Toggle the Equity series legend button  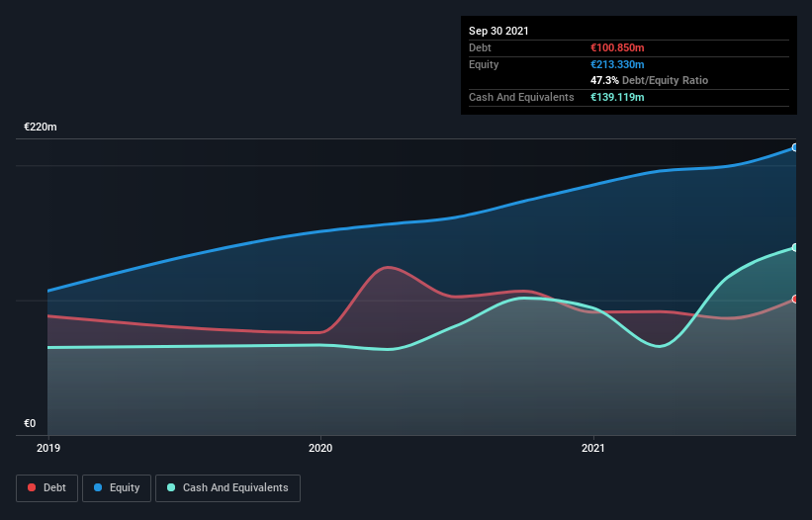(x=117, y=488)
